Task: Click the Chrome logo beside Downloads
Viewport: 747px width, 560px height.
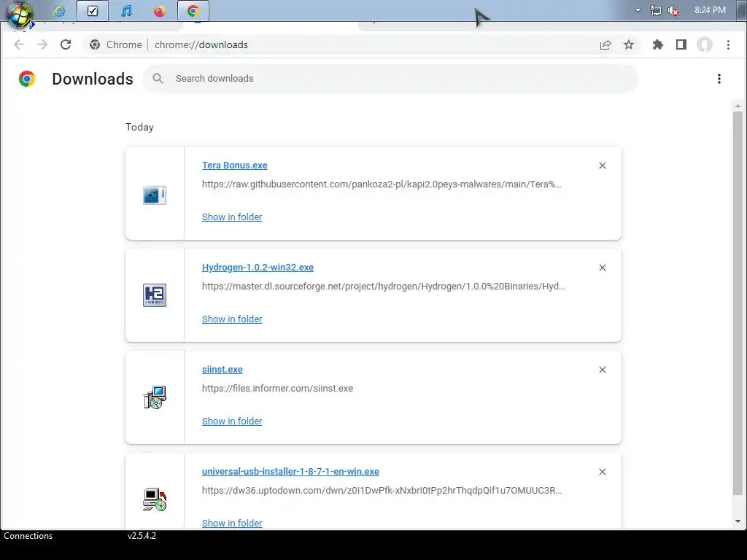Action: (27, 79)
